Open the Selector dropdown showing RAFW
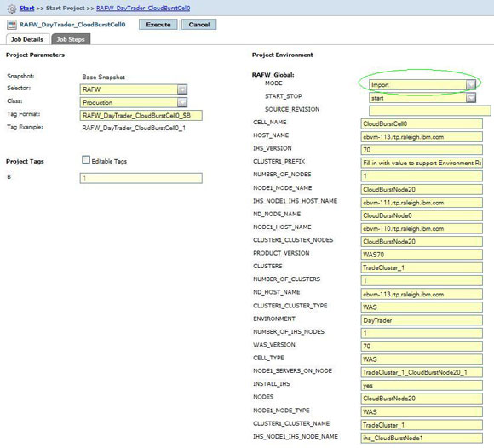The width and height of the screenshot is (494, 448). (134, 89)
